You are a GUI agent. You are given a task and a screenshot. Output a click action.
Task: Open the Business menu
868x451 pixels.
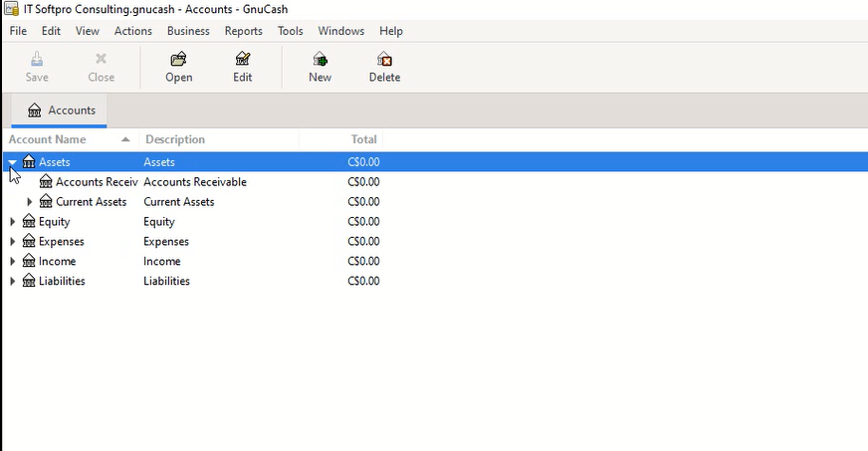point(188,31)
